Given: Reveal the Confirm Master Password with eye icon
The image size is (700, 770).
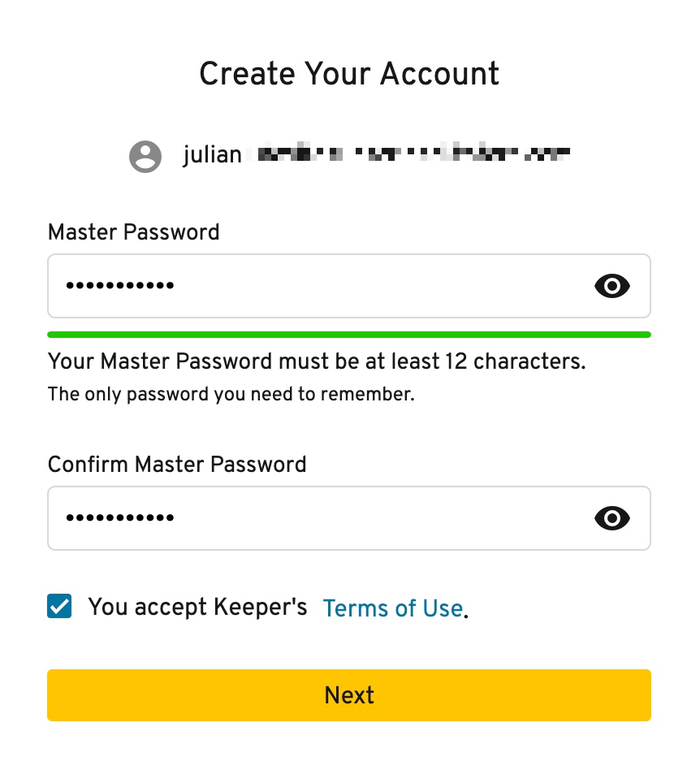Looking at the screenshot, I should tap(611, 518).
